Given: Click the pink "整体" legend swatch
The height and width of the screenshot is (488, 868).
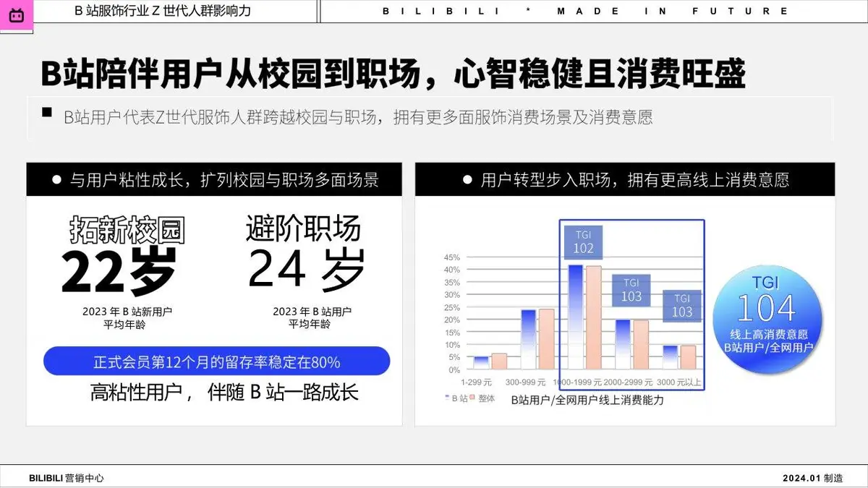Looking at the screenshot, I should point(472,398).
